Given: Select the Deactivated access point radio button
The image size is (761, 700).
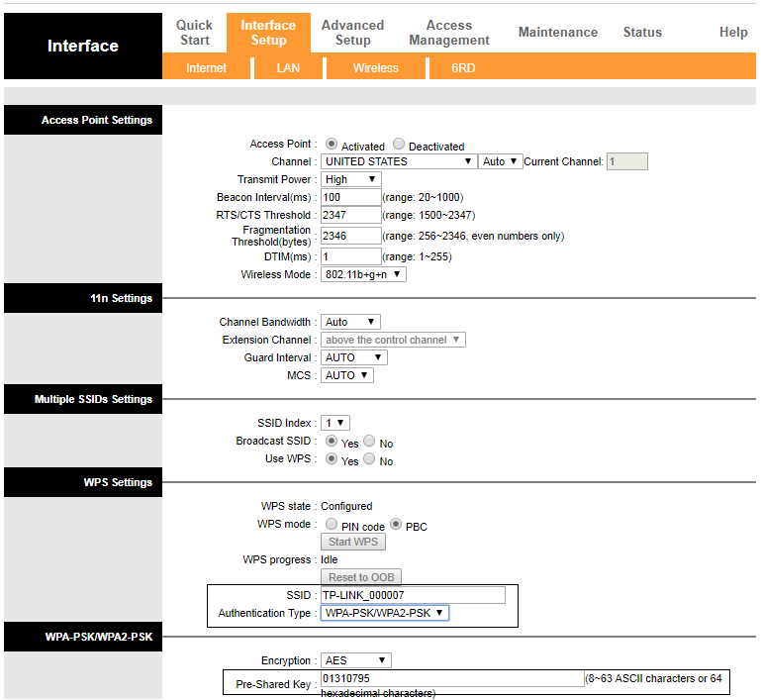Looking at the screenshot, I should click(399, 145).
